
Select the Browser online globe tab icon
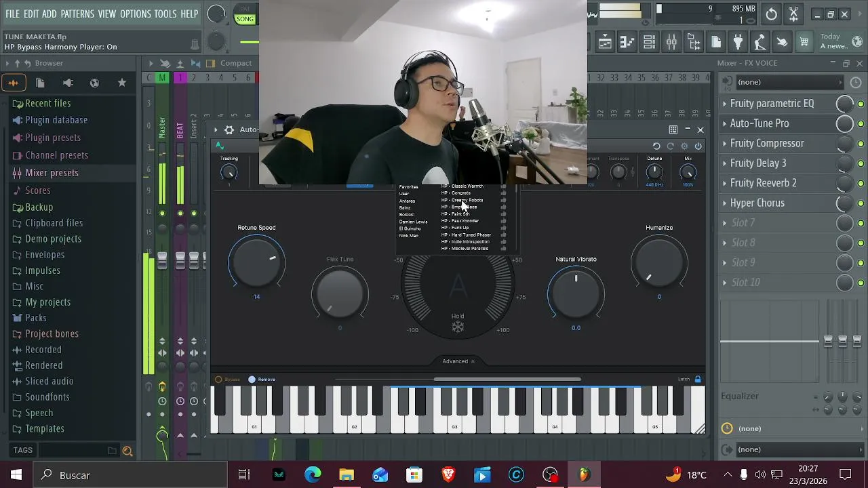(94, 83)
